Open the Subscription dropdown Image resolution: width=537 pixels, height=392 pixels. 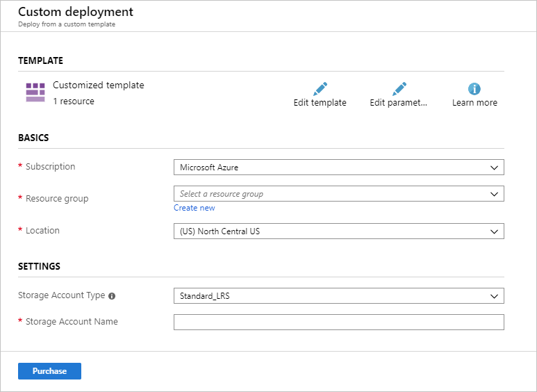pyautogui.click(x=339, y=168)
